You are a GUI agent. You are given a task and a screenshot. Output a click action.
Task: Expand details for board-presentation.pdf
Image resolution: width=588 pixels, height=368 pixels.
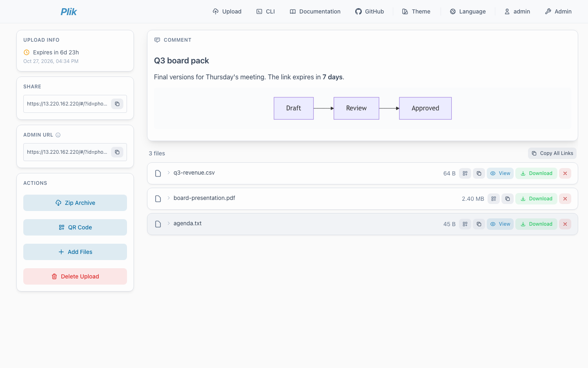point(168,198)
